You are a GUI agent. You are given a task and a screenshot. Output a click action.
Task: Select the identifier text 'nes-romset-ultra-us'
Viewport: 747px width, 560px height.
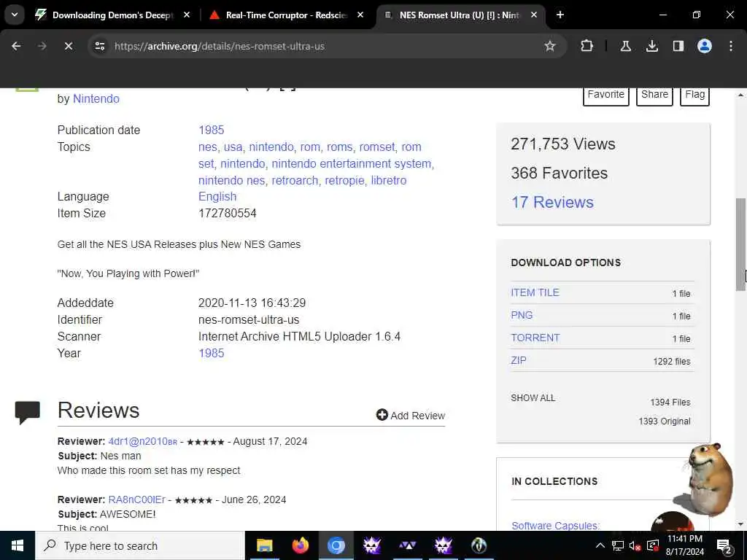click(x=249, y=319)
